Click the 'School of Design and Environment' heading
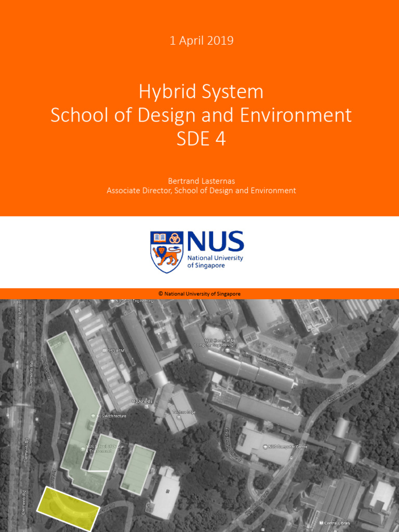The height and width of the screenshot is (532, 399). coord(201,115)
